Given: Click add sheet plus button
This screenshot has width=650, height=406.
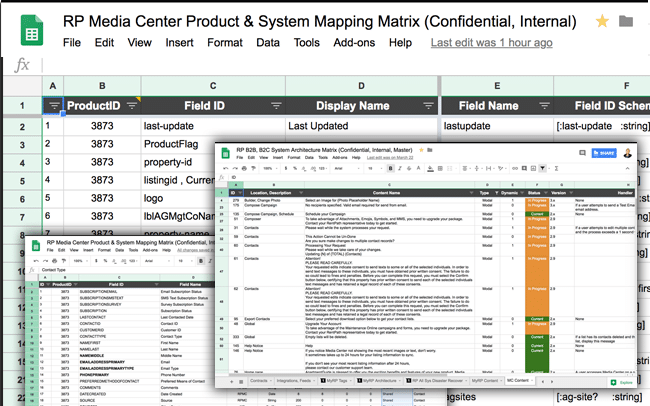Looking at the screenshot, I should point(231,382).
